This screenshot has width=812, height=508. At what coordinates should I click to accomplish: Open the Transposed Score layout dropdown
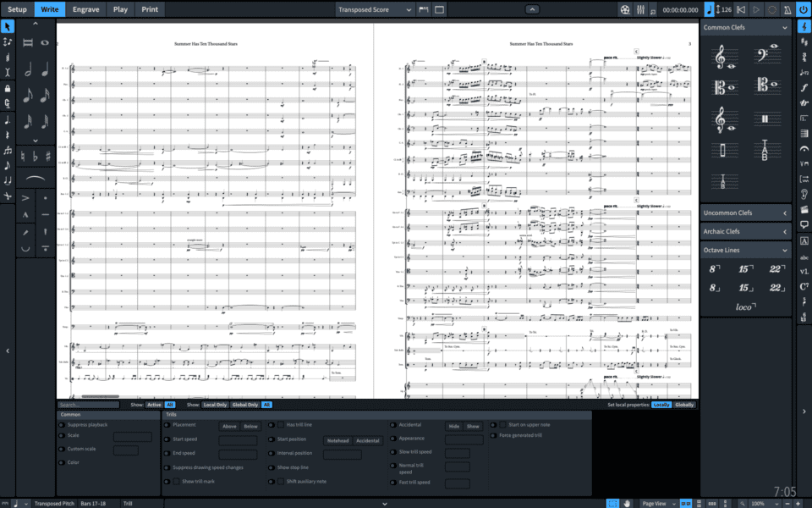click(373, 9)
